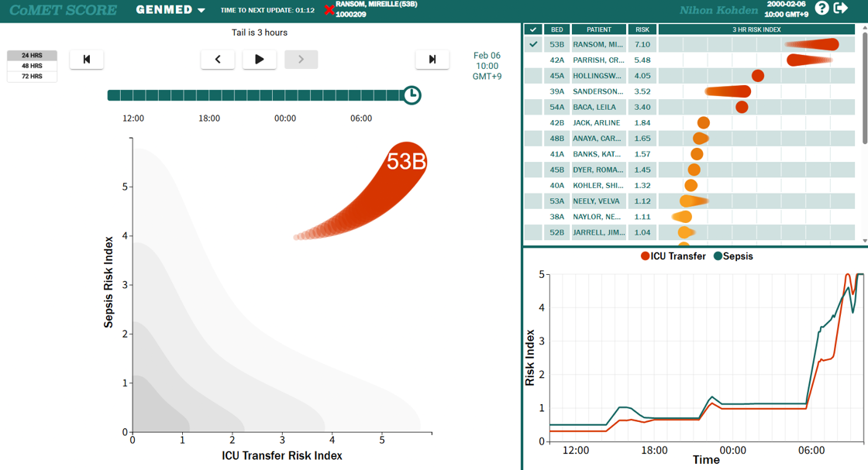Click the 39A SANDERSON risk comet trail
The width and height of the screenshot is (868, 470).
728,91
